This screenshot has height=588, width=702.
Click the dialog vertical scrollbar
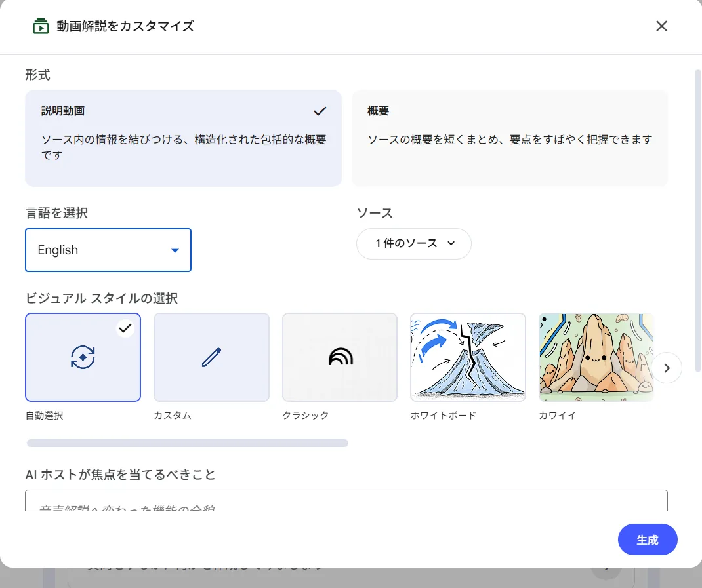click(x=697, y=221)
